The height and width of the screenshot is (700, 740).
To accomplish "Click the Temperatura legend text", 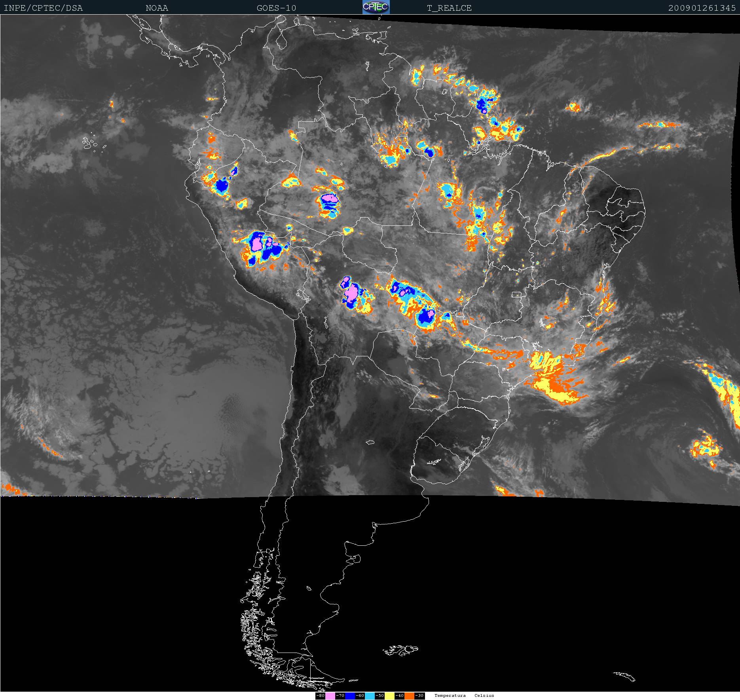I will click(x=450, y=696).
